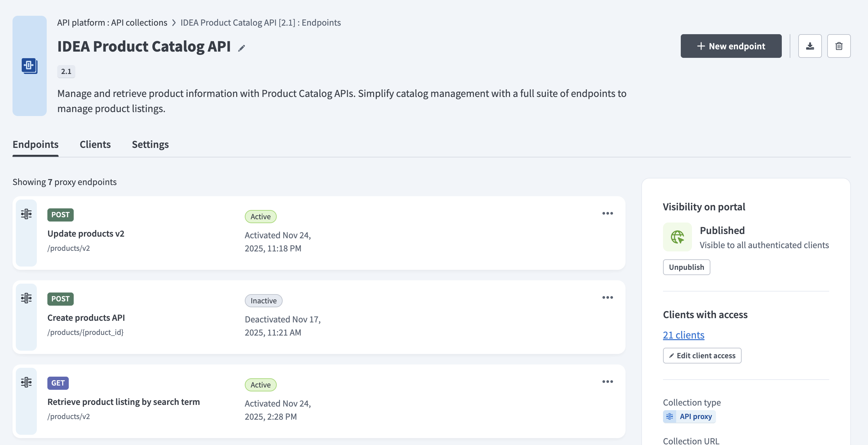Click proxy icon on Update products v2 row
The width and height of the screenshot is (868, 445).
26,214
